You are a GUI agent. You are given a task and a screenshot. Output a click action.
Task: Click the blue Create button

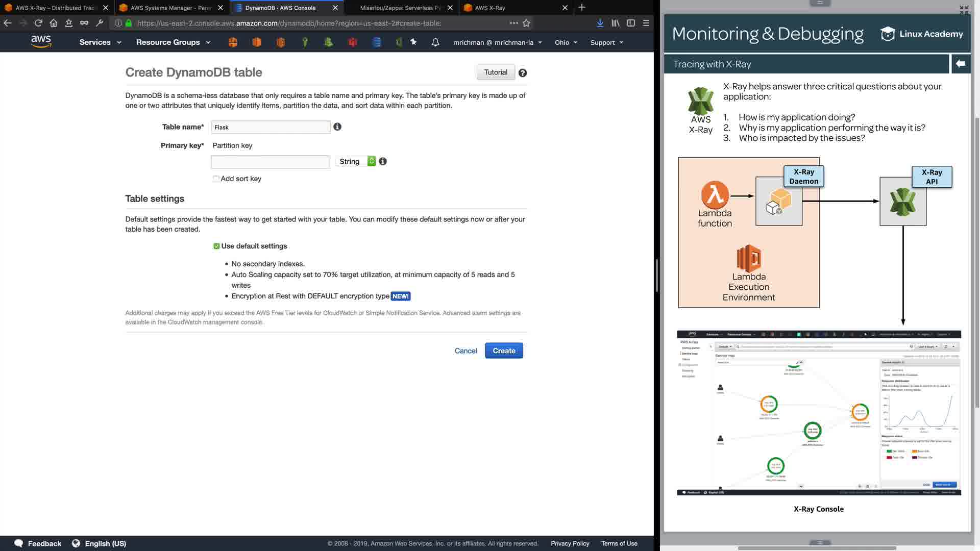click(x=503, y=350)
